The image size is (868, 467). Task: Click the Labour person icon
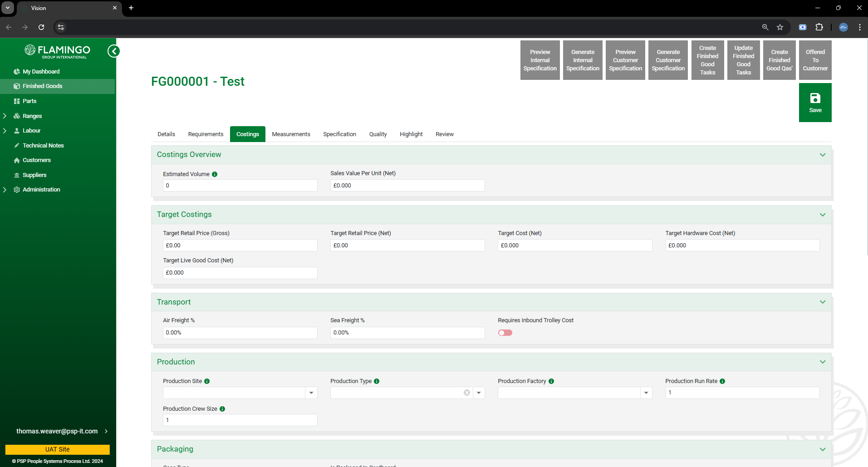click(17, 131)
